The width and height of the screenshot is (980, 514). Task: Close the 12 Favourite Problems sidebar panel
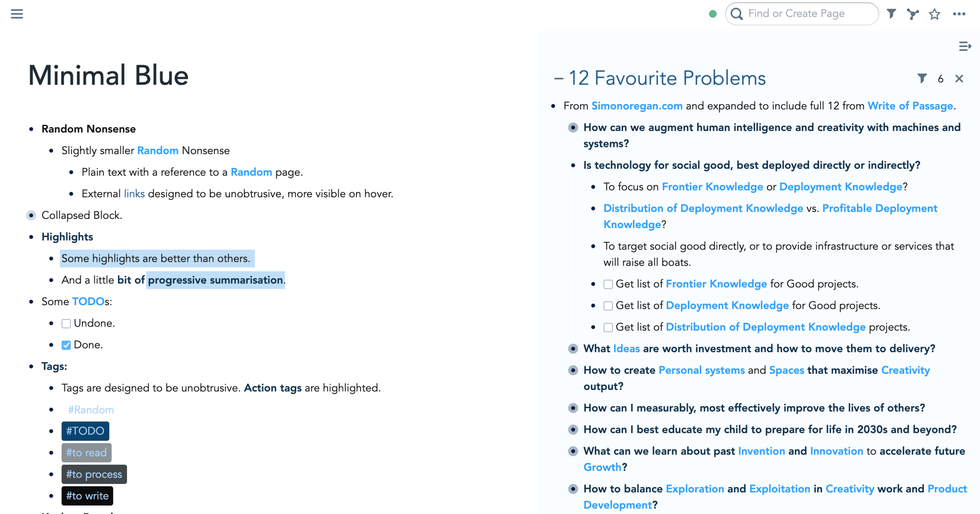[959, 78]
